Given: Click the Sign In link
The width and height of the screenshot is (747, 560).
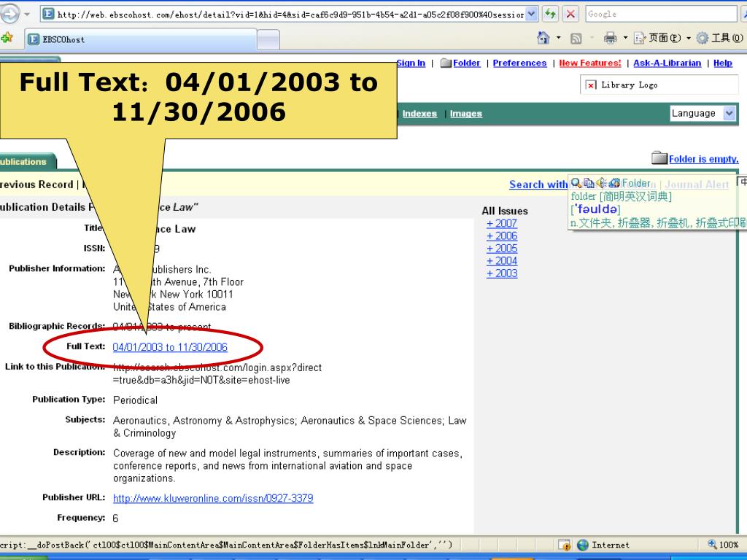Looking at the screenshot, I should tap(411, 63).
